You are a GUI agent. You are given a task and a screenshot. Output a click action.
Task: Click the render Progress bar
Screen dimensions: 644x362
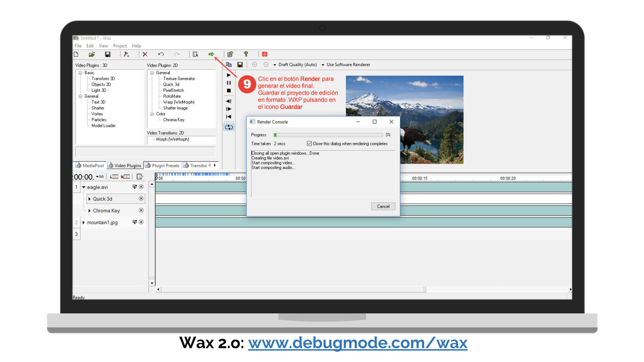point(328,135)
